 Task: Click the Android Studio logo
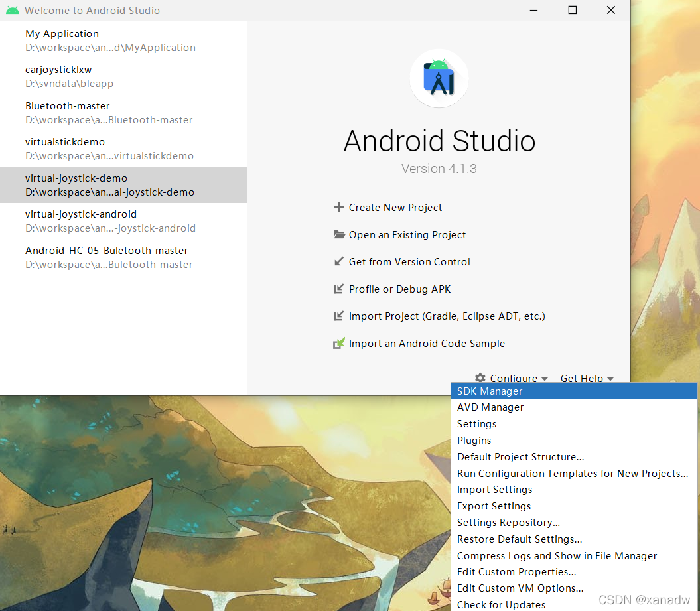click(x=439, y=78)
